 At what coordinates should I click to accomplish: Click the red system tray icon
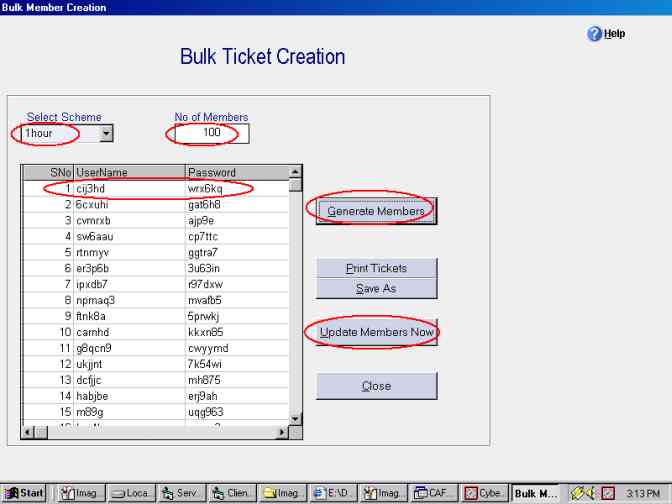click(607, 493)
